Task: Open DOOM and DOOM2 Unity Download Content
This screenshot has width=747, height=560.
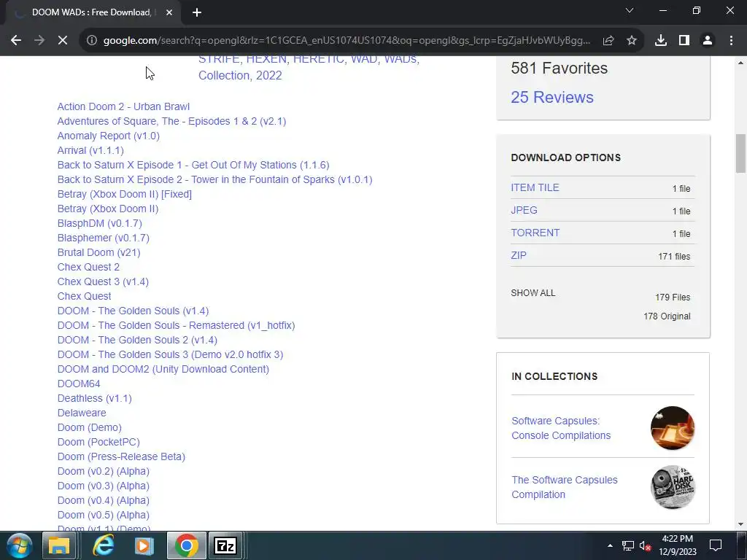Action: coord(163,369)
